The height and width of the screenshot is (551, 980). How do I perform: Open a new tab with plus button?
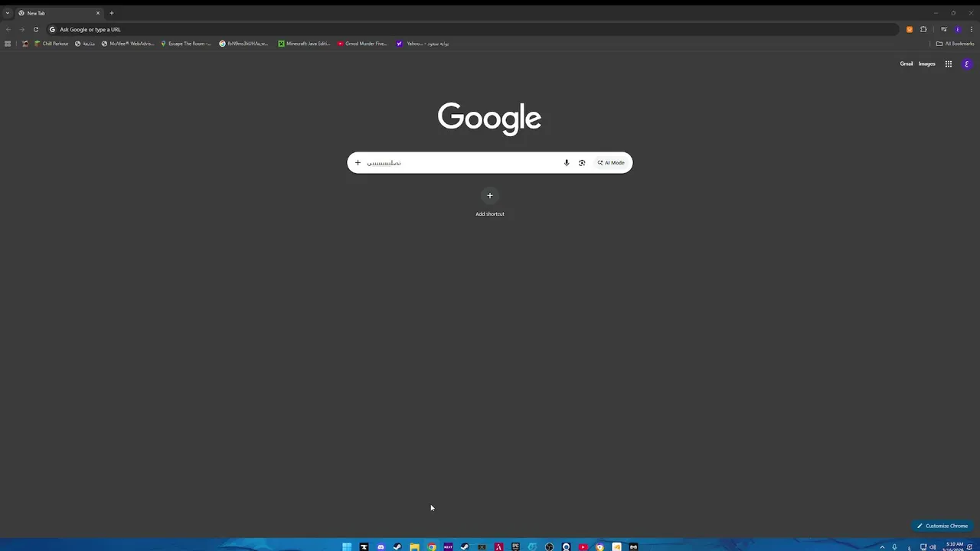pyautogui.click(x=112, y=13)
